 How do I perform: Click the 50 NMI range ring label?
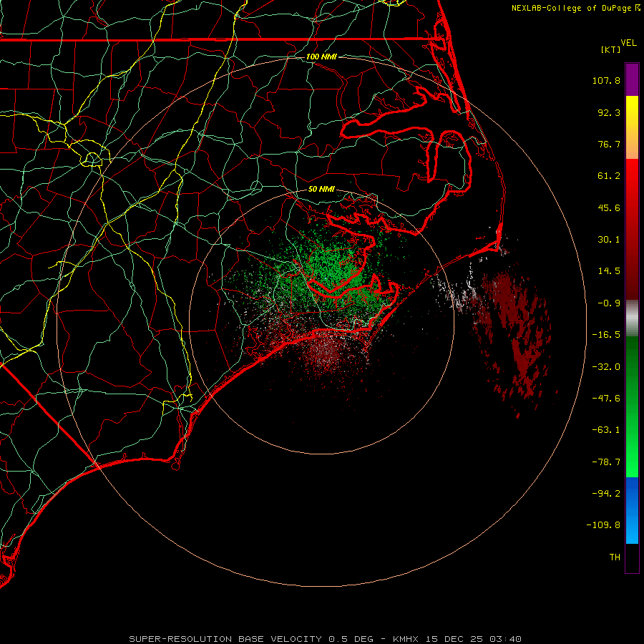coord(321,189)
